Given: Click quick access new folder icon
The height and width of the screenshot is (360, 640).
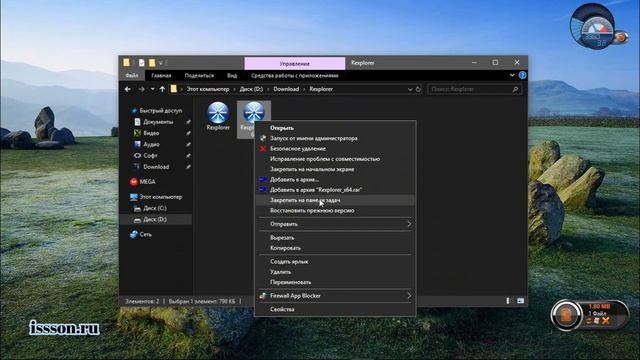Looking at the screenshot, I should pyautogui.click(x=152, y=63).
